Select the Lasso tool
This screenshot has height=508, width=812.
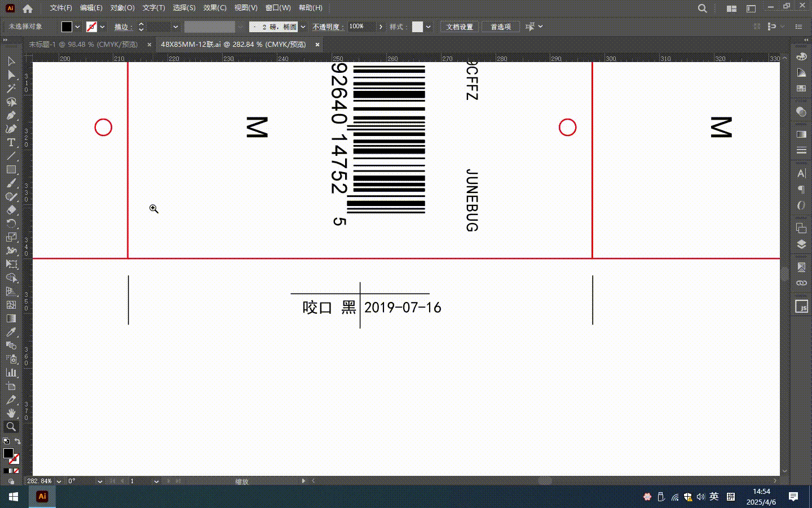point(11,102)
